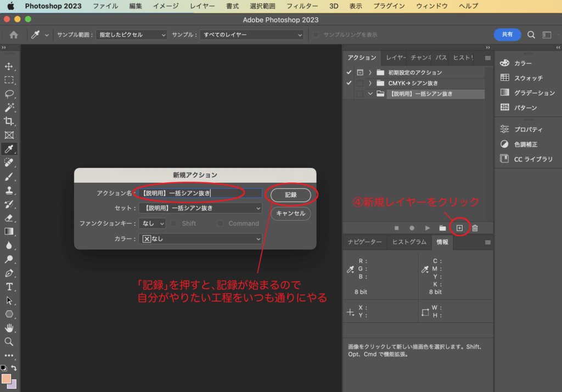Select the Path Selection tool
Image resolution: width=562 pixels, height=392 pixels.
(9, 300)
